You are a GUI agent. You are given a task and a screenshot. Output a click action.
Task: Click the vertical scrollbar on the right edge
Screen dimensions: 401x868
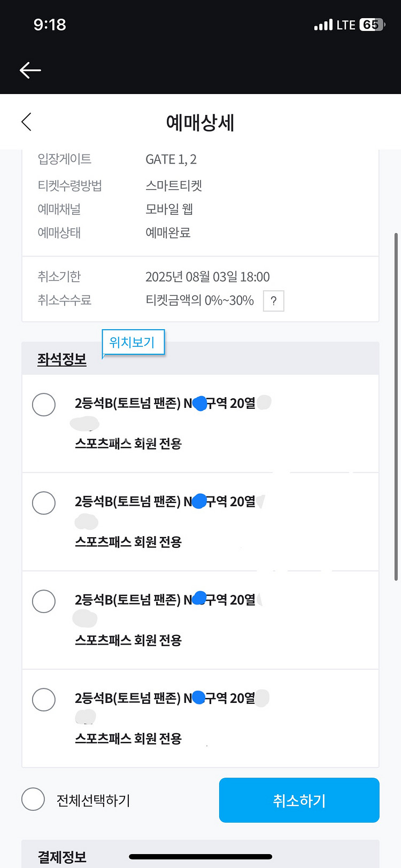tap(396, 406)
